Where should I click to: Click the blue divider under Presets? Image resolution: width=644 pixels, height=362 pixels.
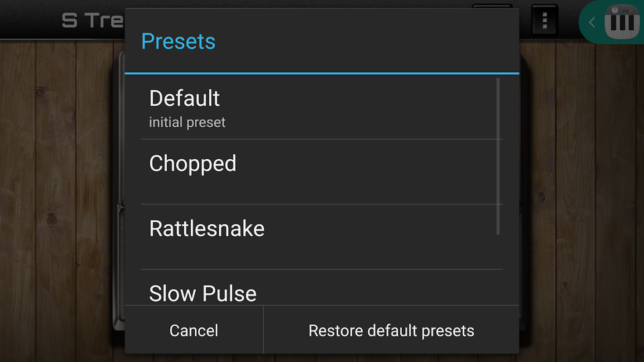[x=322, y=73]
